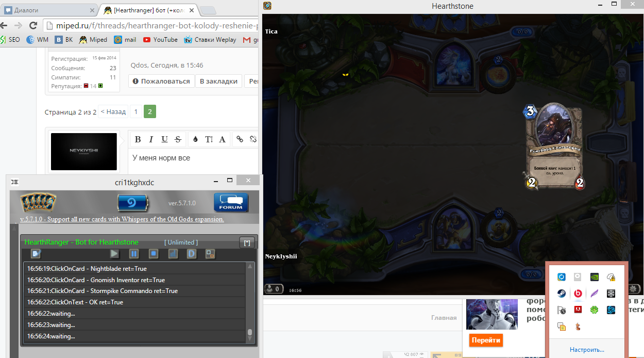Click Adobe icon in tray popup
Image resolution: width=644 pixels, height=358 pixels.
pos(578,310)
